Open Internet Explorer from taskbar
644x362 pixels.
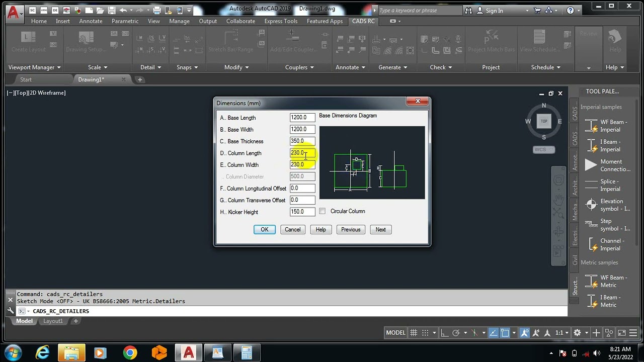[x=42, y=352]
